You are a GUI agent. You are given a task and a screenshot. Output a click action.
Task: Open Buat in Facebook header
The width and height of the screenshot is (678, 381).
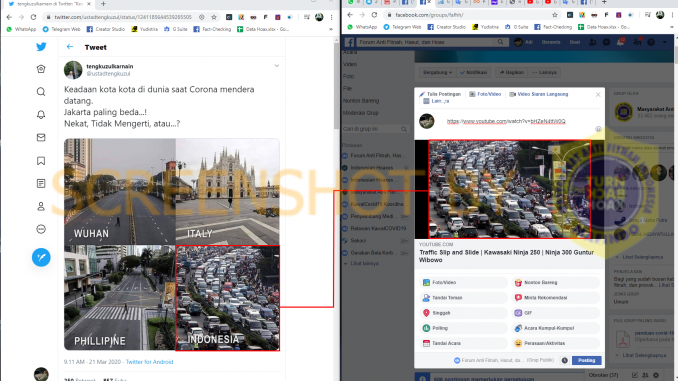pyautogui.click(x=575, y=42)
